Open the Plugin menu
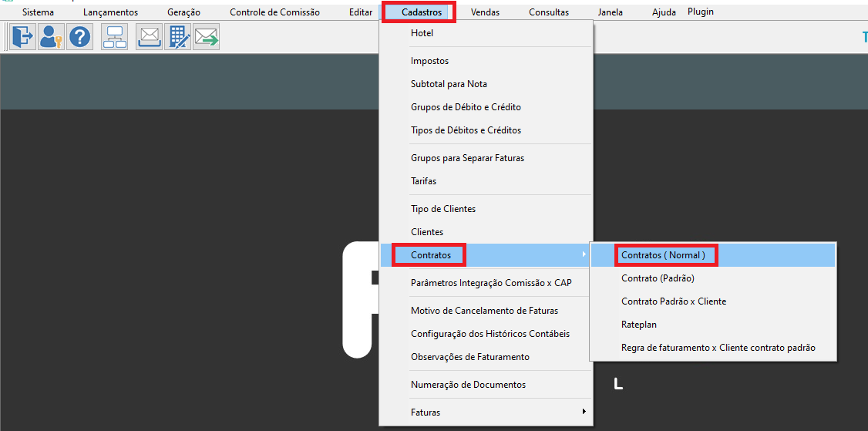Screen dimensions: 868x431 [x=700, y=12]
